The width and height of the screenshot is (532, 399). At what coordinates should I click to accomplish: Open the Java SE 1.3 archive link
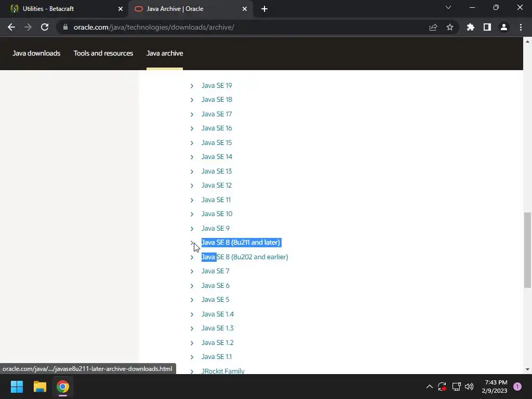click(218, 328)
